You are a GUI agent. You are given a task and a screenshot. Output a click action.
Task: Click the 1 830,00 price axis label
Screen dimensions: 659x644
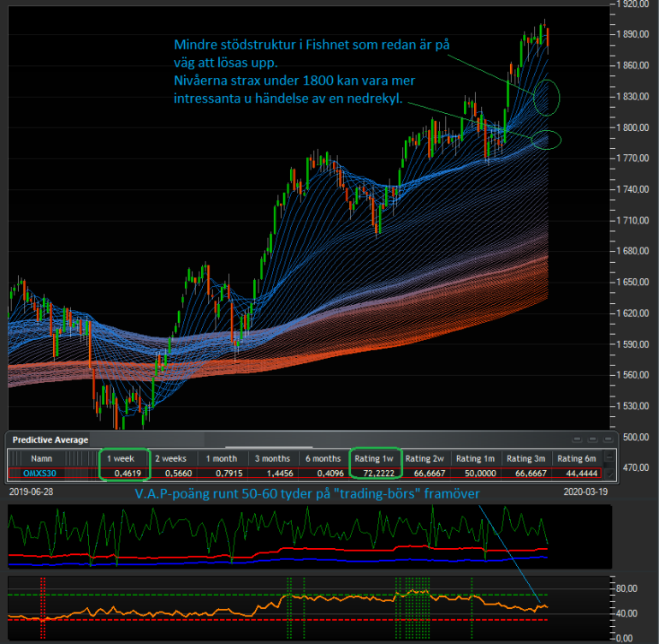point(633,97)
